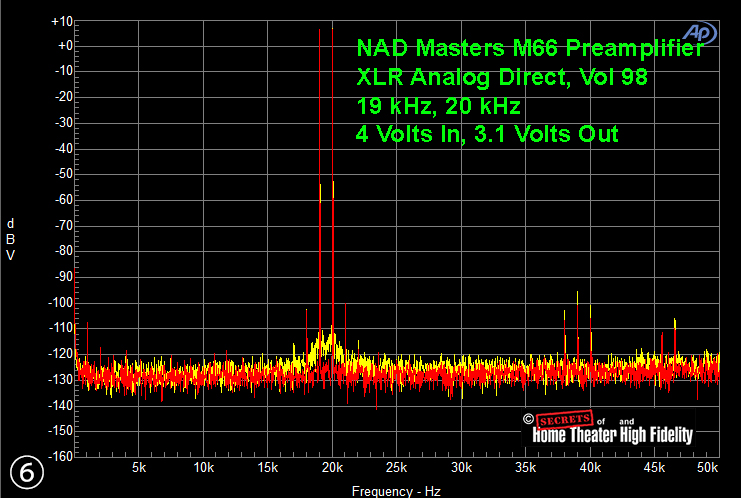Click the 'Frequency - Hz' axis title
741x498 pixels.
point(396,491)
